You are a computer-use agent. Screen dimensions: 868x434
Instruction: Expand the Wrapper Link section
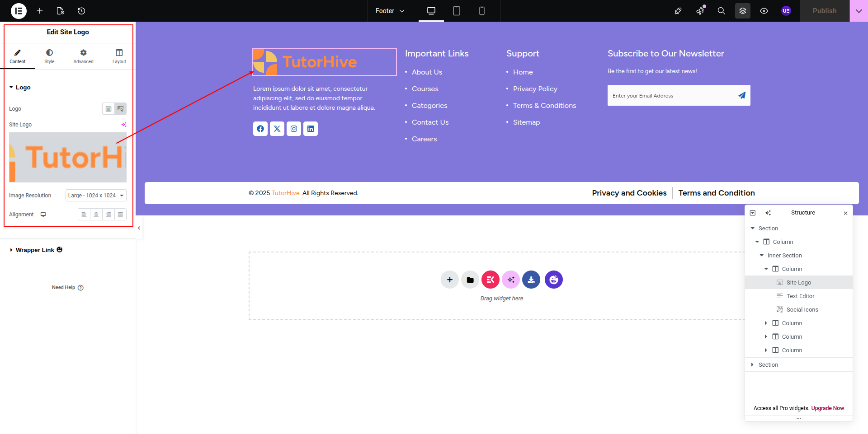click(x=35, y=250)
